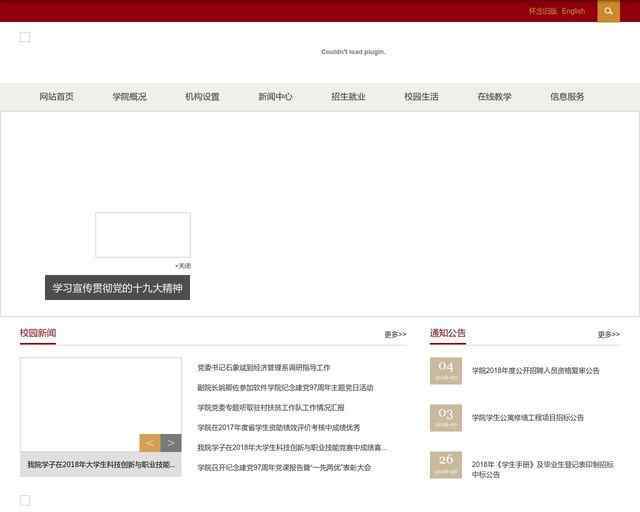Open news 学院党委专题听取驻村扶贫工作队汇报

point(271,407)
